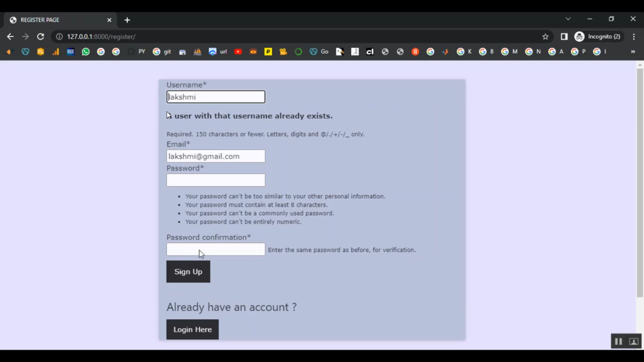Click 'Your password can't be entirely numeric' text

click(x=243, y=222)
